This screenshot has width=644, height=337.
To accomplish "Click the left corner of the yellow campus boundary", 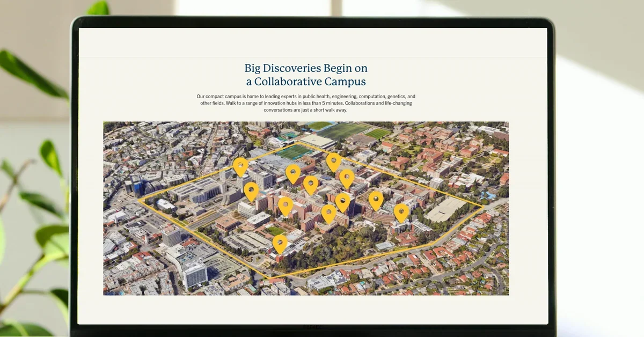I will 139,200.
